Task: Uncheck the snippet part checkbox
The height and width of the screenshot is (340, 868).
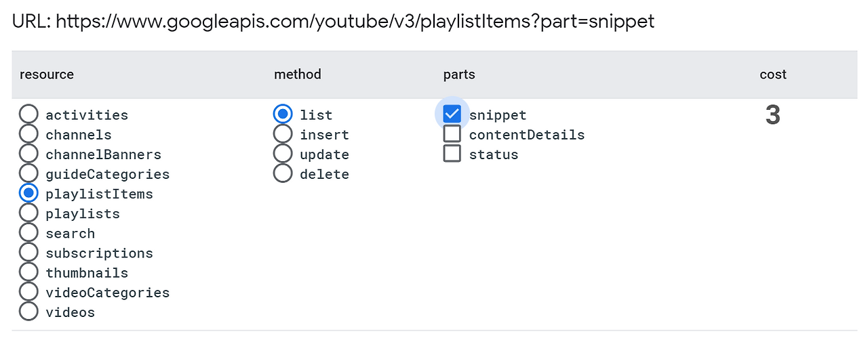Action: [452, 114]
